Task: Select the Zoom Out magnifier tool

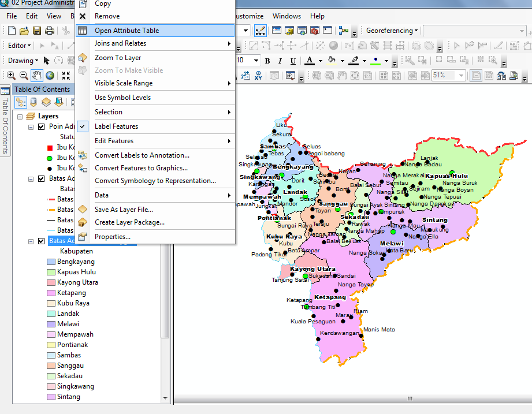Action: 24,75
